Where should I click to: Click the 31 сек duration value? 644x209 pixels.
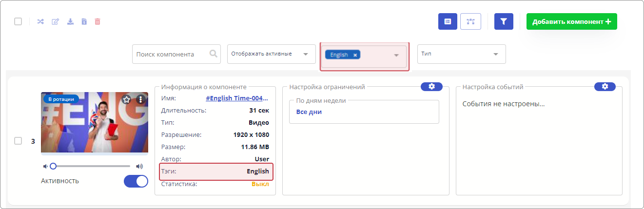click(259, 110)
